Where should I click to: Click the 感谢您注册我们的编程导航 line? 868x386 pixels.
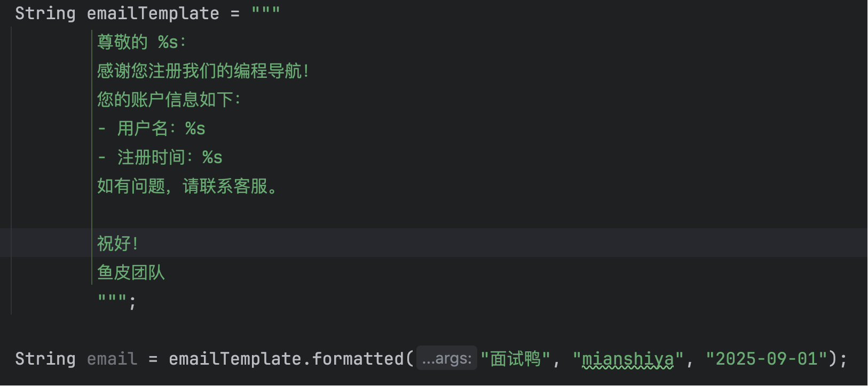coord(203,71)
